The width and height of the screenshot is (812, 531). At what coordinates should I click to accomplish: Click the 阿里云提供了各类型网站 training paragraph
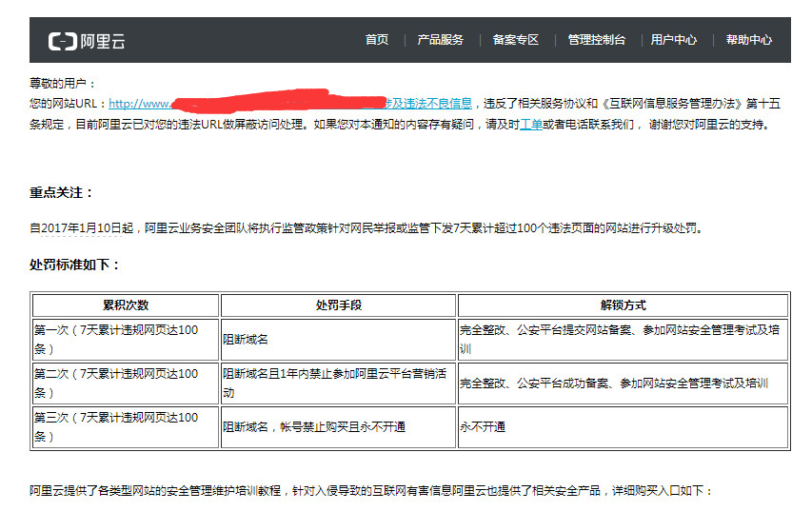coord(372,491)
